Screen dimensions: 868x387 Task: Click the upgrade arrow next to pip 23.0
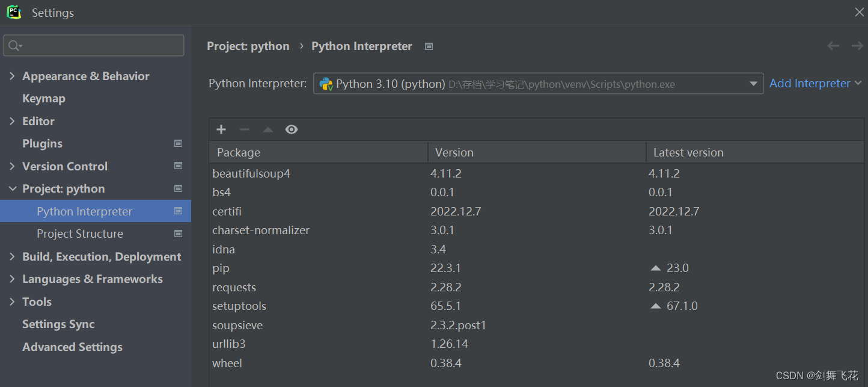tap(655, 268)
